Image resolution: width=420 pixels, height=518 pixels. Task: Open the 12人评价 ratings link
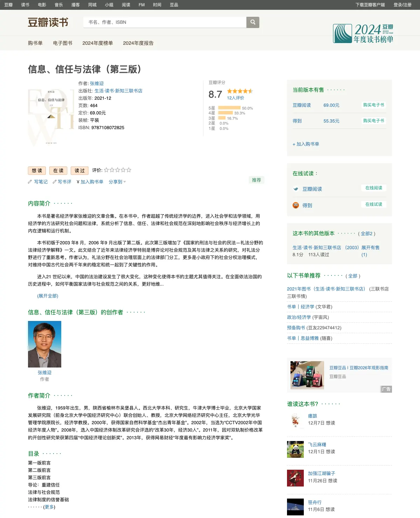coord(236,98)
